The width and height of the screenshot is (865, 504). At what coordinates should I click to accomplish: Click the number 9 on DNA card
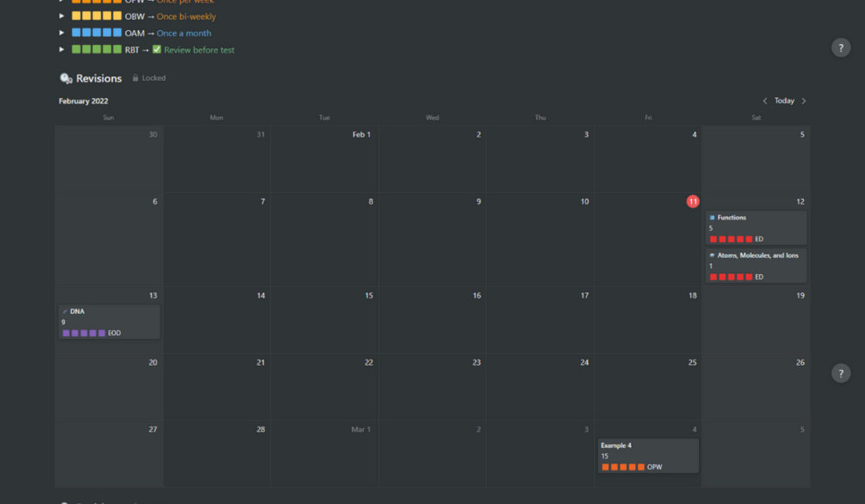tap(64, 322)
